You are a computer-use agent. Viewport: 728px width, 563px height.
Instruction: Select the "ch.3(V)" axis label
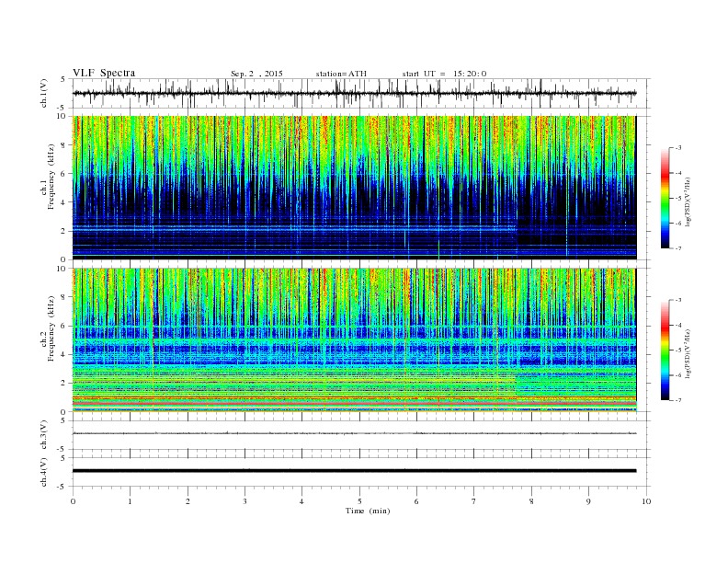[44, 435]
